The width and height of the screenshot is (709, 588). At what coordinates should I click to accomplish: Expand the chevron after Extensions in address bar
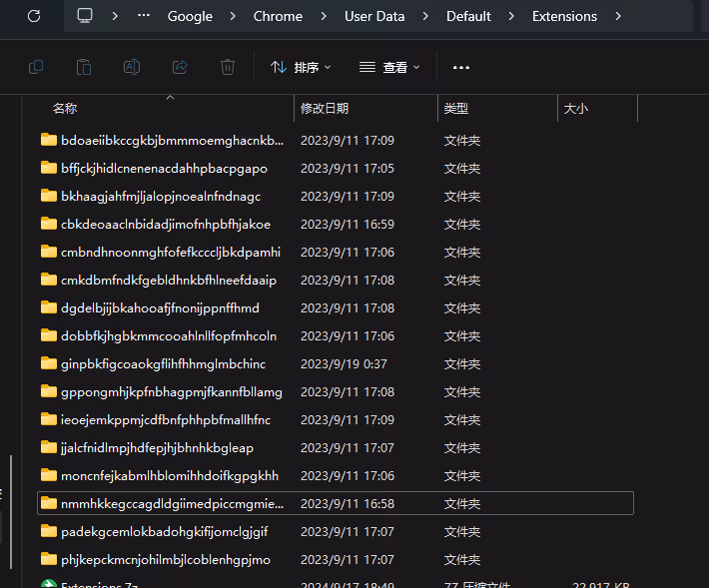pyautogui.click(x=618, y=16)
